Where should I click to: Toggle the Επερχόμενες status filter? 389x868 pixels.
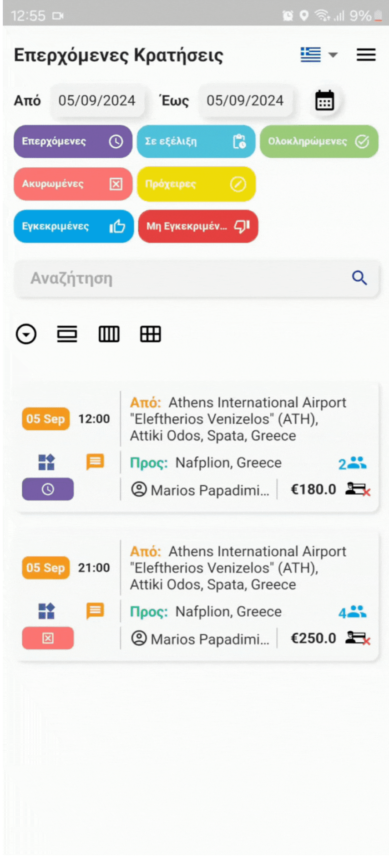(x=73, y=141)
